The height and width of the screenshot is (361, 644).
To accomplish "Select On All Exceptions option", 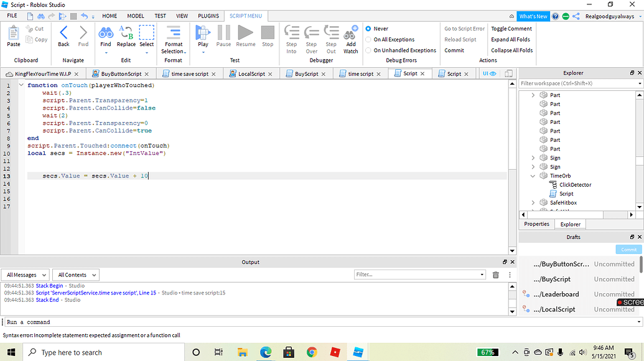I will [x=368, y=39].
